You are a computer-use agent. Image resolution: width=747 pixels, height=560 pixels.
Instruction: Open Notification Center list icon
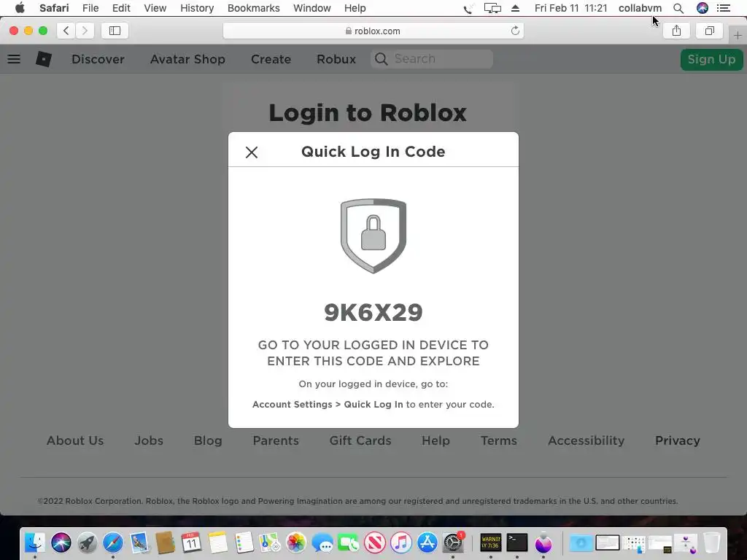point(724,8)
